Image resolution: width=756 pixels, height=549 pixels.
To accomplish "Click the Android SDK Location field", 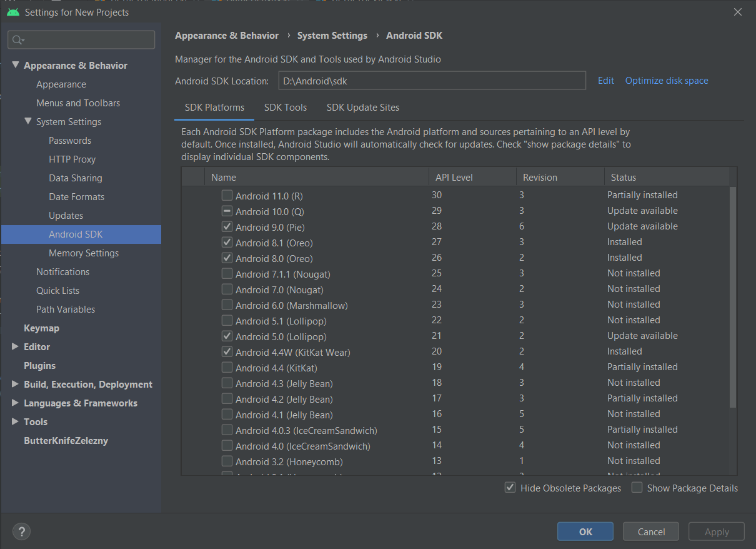I will click(x=432, y=81).
